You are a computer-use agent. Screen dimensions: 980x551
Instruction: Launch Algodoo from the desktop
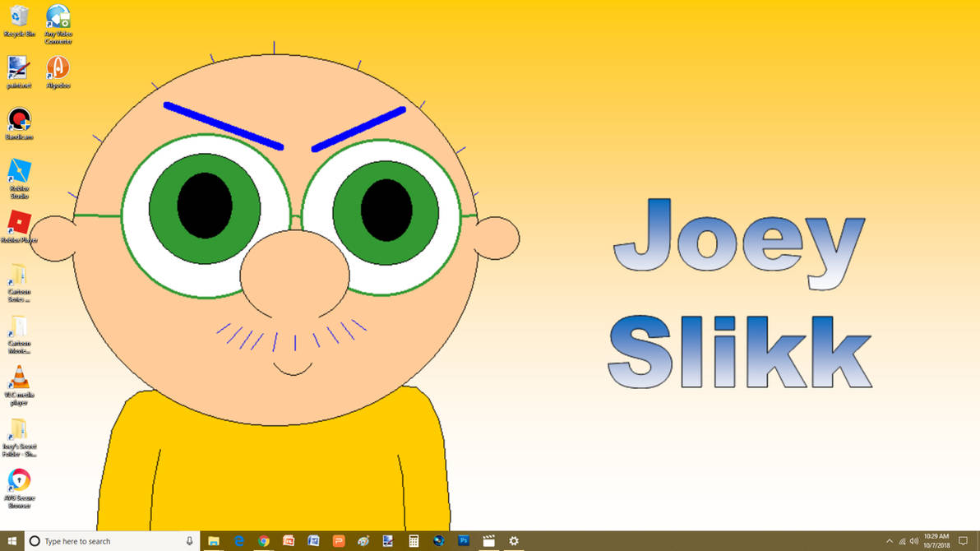click(56, 67)
